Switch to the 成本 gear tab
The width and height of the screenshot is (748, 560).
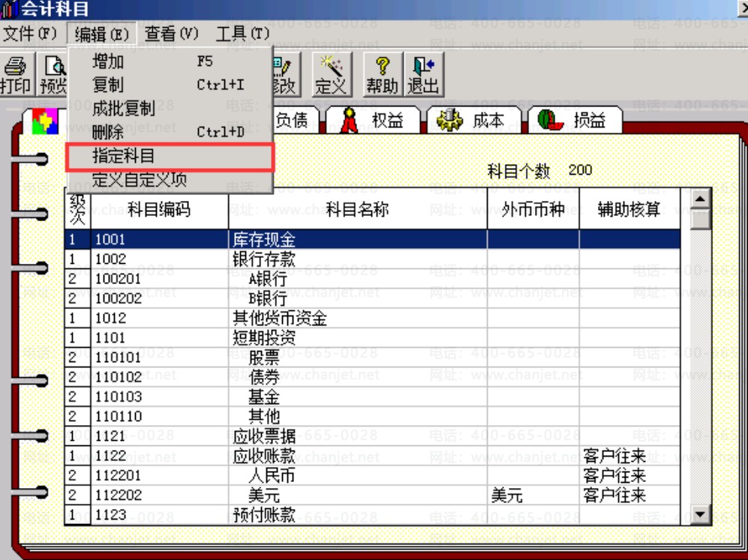473,120
